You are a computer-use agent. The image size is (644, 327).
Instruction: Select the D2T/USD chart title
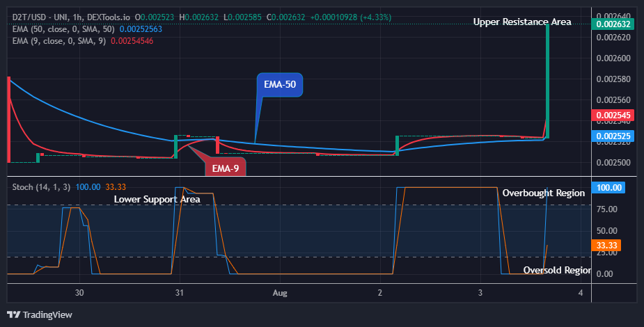[x=71, y=17]
